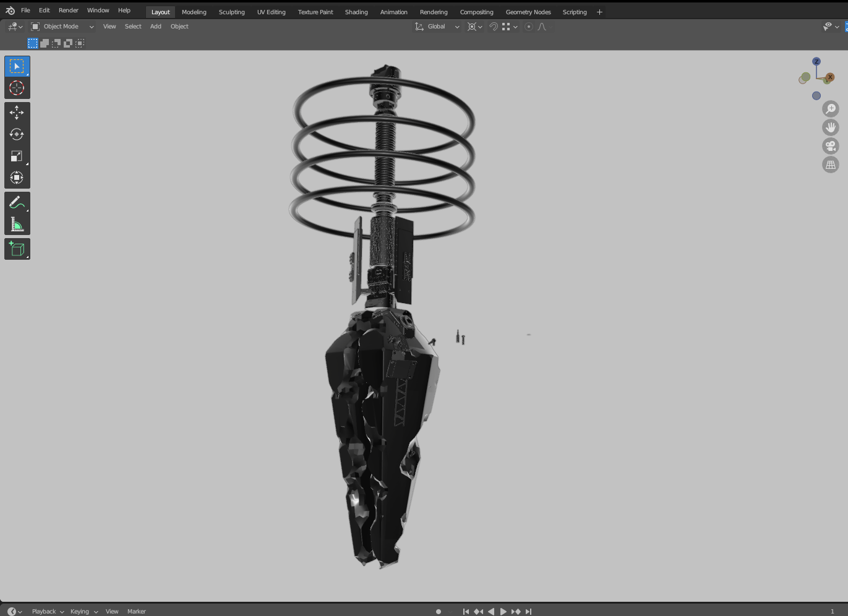Open the Texture Paint workspace
The width and height of the screenshot is (848, 616).
tap(315, 12)
